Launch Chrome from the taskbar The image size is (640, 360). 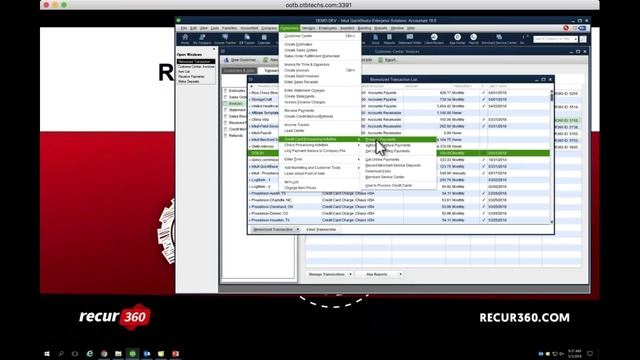(104, 353)
